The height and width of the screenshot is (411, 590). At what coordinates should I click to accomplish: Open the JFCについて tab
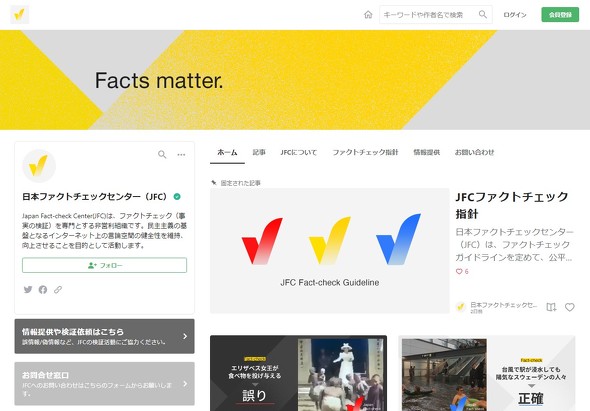[x=298, y=152]
